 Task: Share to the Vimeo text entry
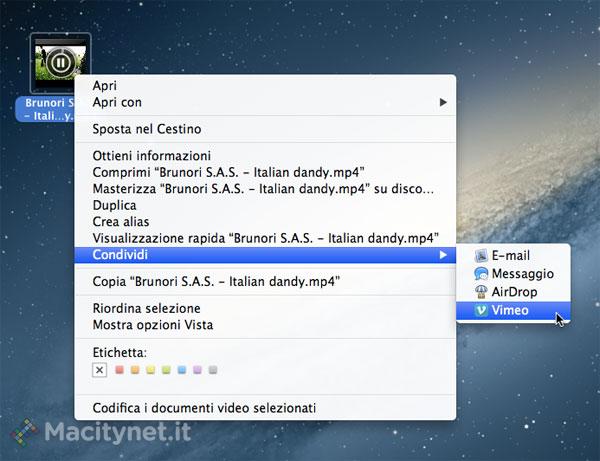[x=510, y=310]
